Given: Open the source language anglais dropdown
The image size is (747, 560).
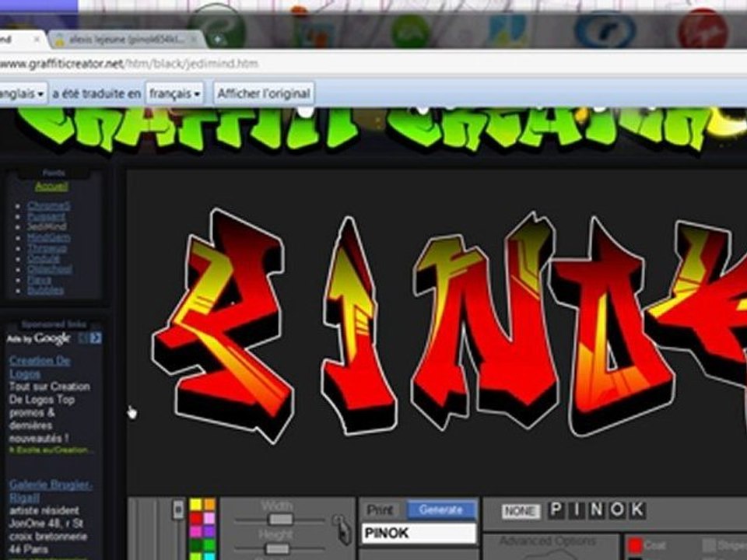Looking at the screenshot, I should pos(23,93).
